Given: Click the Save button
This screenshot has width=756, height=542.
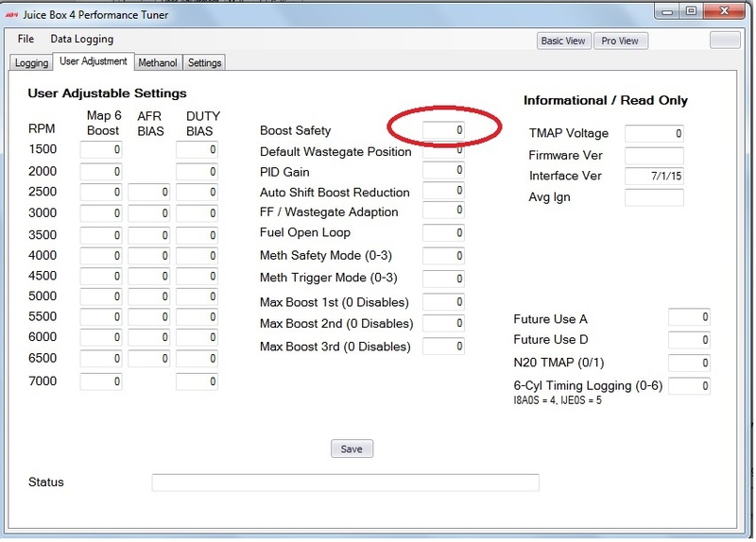Looking at the screenshot, I should [x=352, y=449].
